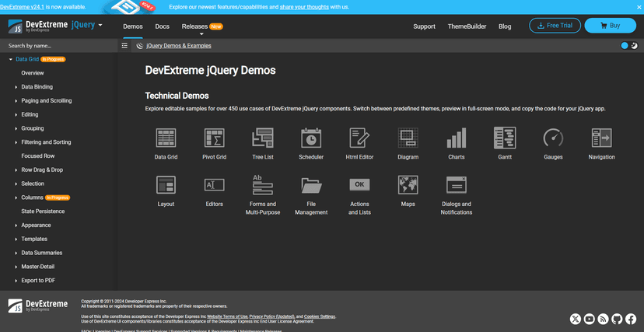The width and height of the screenshot is (644, 332).
Task: Expand the Master-Detail tree node
Action: (16, 267)
